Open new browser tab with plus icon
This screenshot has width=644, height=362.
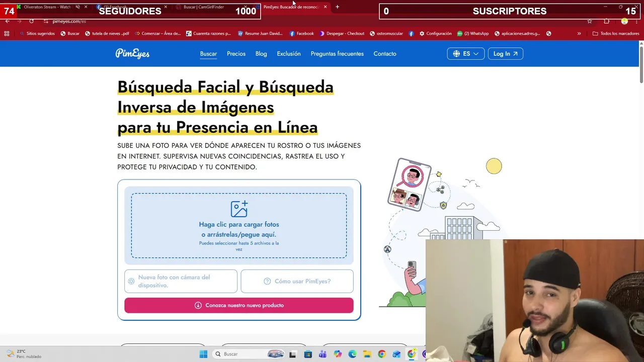337,7
